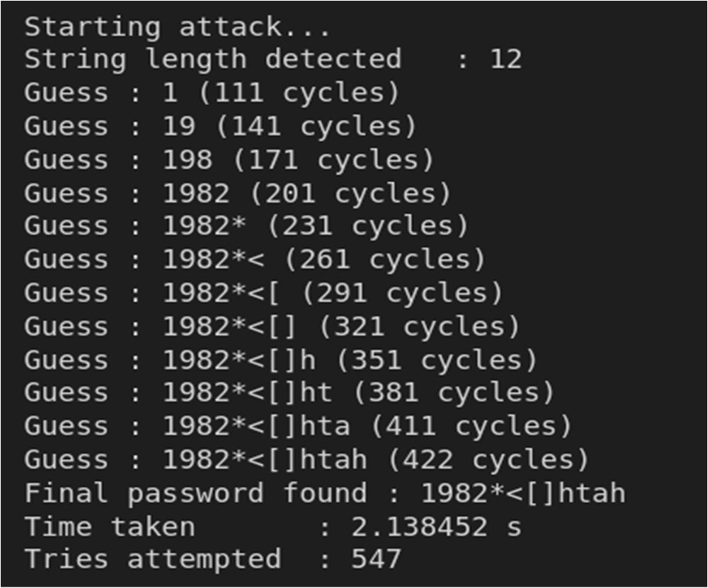The height and width of the screenshot is (588, 708).
Task: Select the guess line with 411 cycles
Action: [x=297, y=426]
